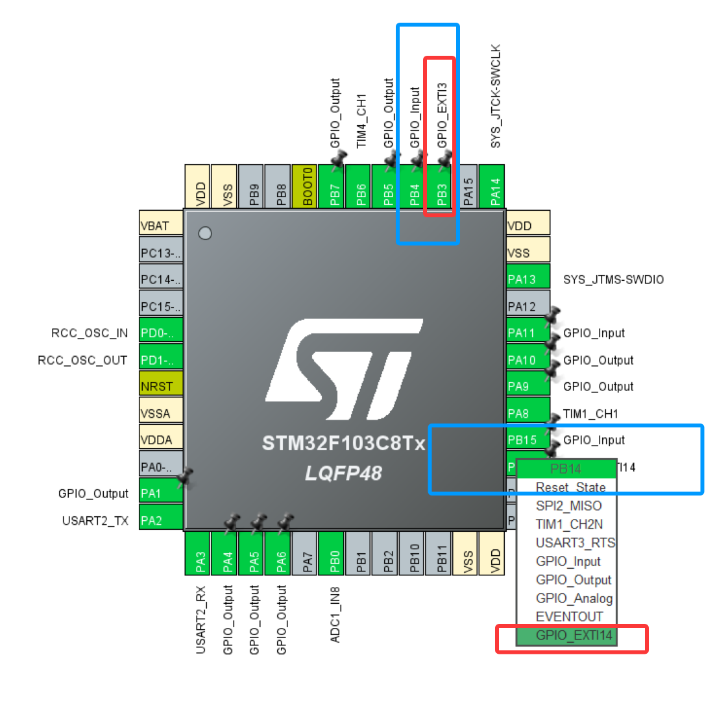Screen dimensions: 728x705
Task: Select pin PC13 on left side
Action: [x=161, y=250]
